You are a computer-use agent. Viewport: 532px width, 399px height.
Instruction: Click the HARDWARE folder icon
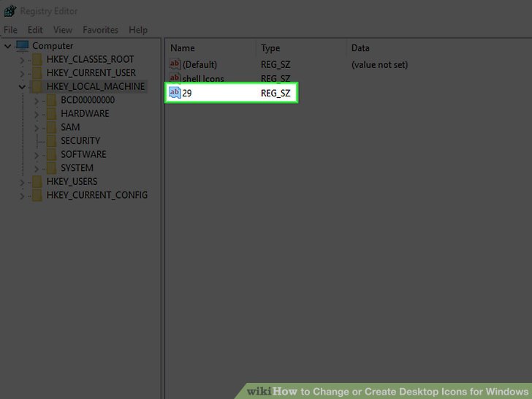[x=51, y=114]
